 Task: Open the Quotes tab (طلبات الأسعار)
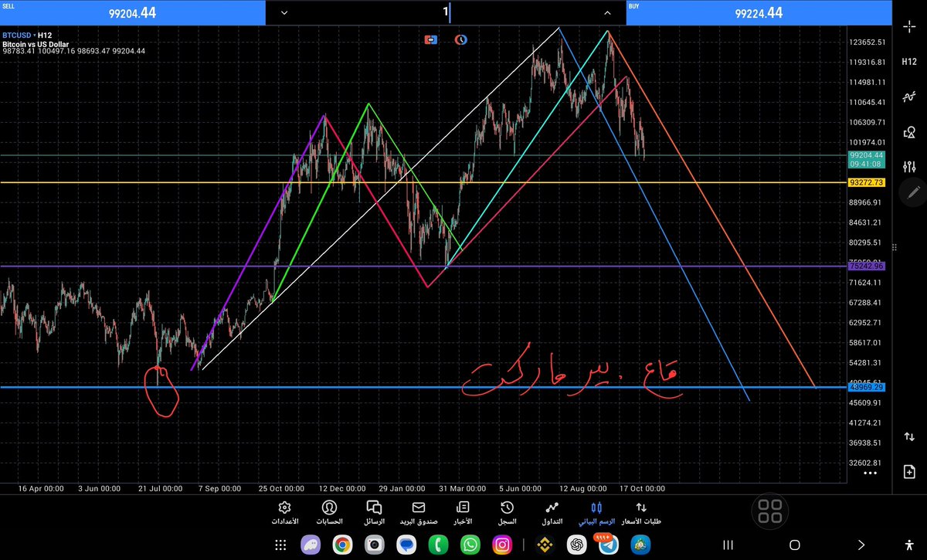(x=641, y=513)
